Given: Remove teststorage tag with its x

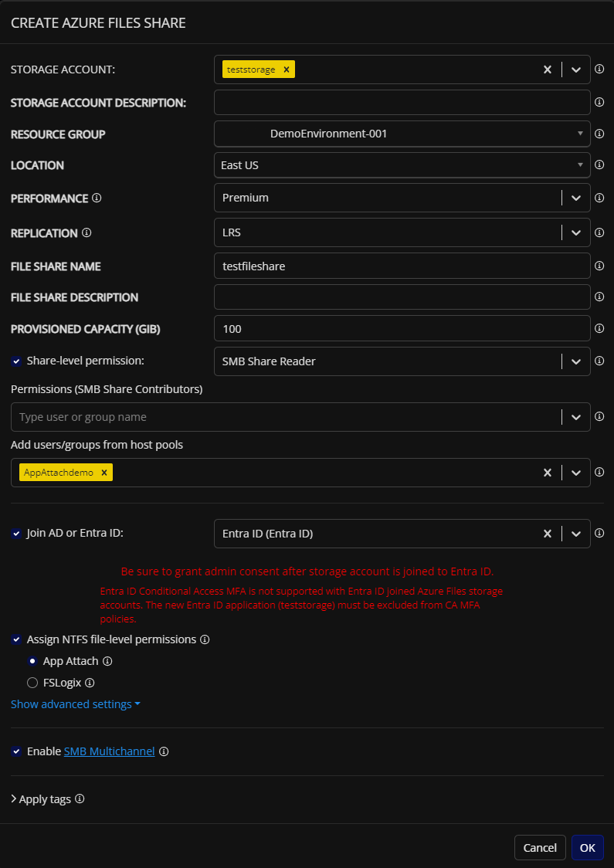Looking at the screenshot, I should click(x=287, y=70).
